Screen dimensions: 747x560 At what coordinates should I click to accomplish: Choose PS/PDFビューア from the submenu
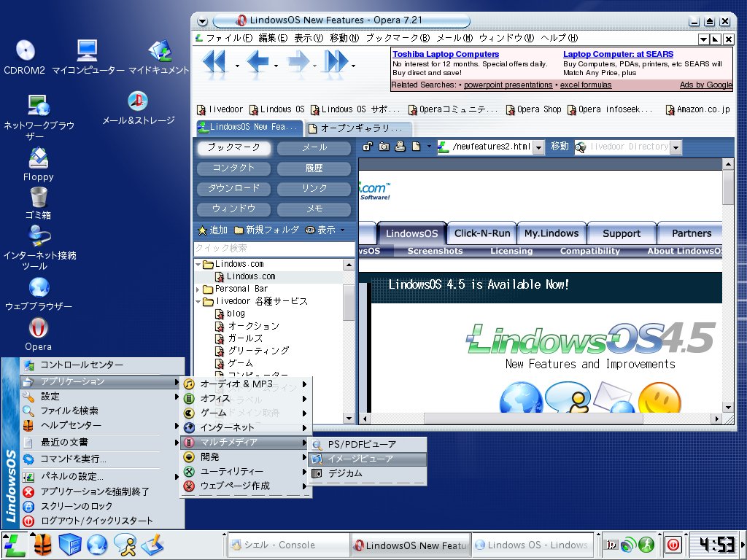pos(368,444)
